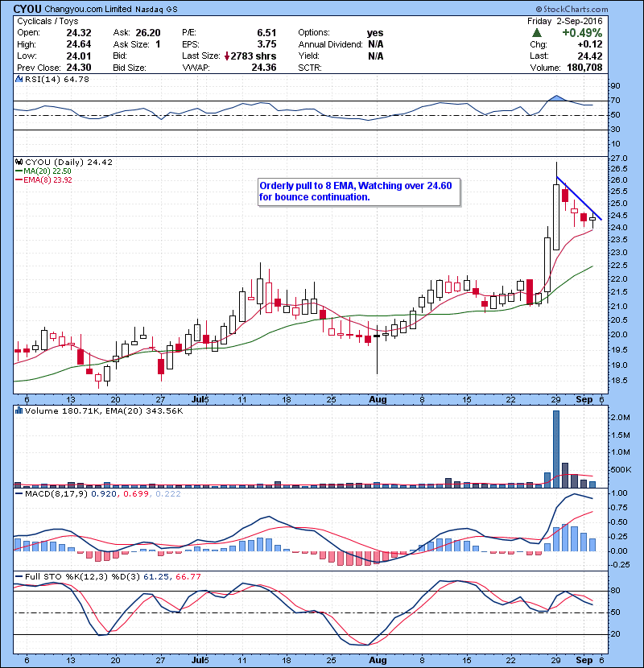This screenshot has width=644, height=668.
Task: Click the CYOU (Daily) 24.42 chart title
Action: click(x=68, y=162)
